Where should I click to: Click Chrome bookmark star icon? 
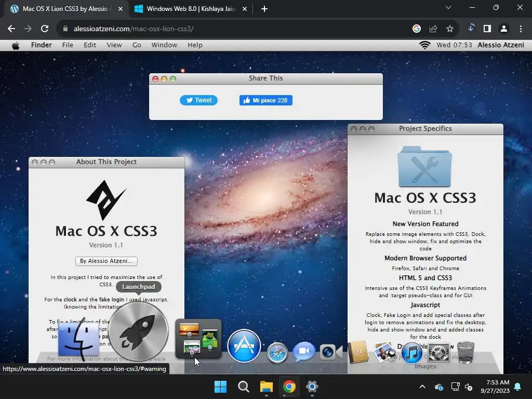[450, 29]
